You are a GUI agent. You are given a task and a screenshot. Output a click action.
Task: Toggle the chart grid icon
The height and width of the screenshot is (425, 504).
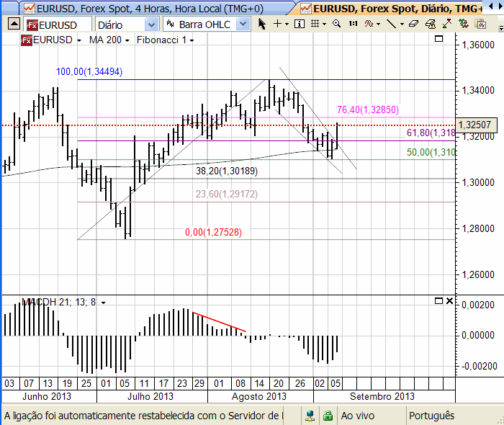click(x=315, y=24)
